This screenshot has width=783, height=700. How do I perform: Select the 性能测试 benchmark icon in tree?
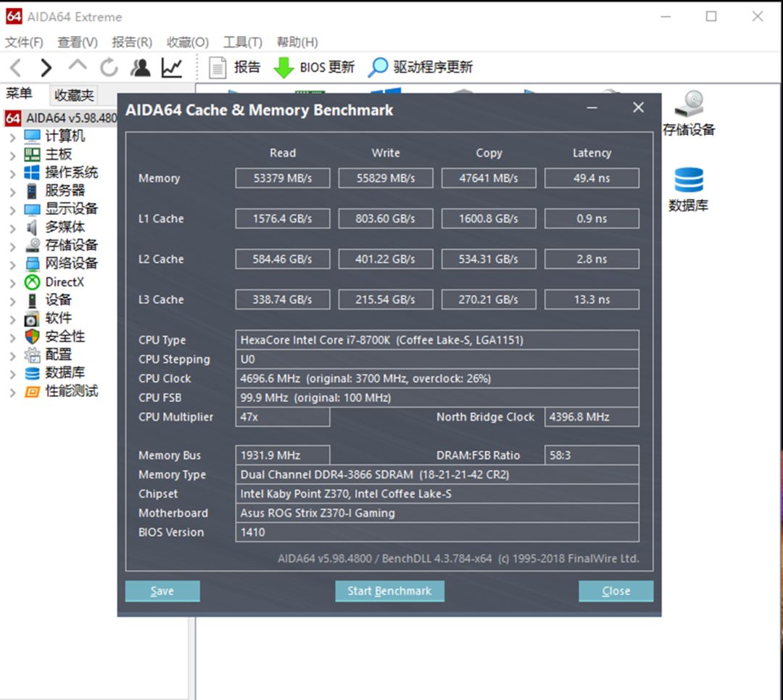(x=33, y=391)
